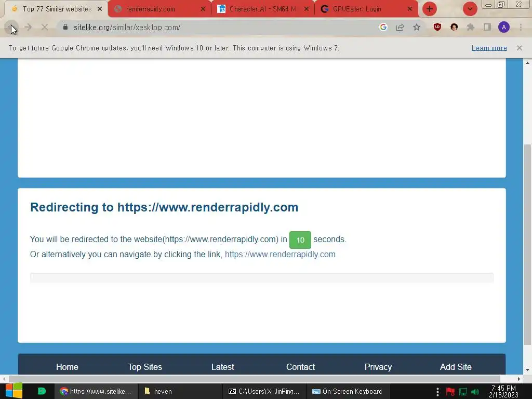Open Chrome's three-dot menu
This screenshot has width=532, height=399.
point(521,27)
